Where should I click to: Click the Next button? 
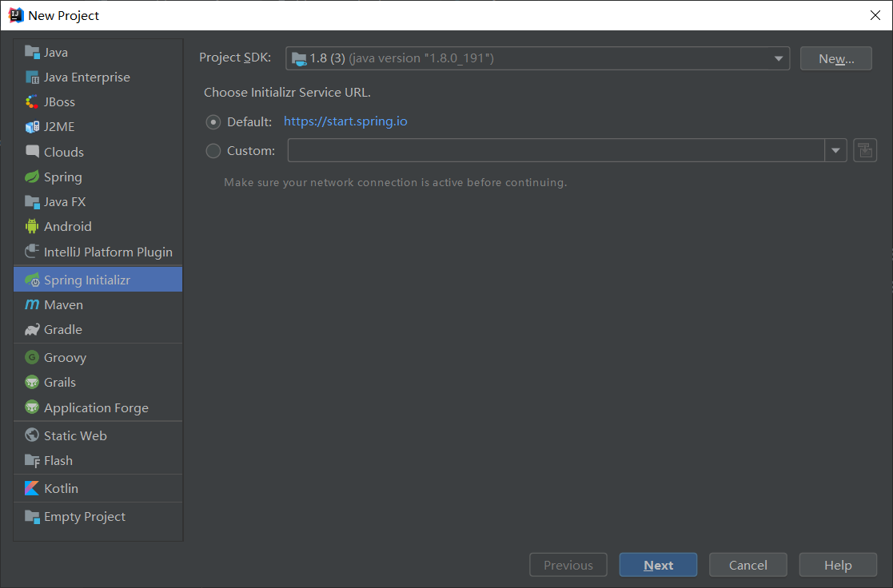tap(658, 565)
